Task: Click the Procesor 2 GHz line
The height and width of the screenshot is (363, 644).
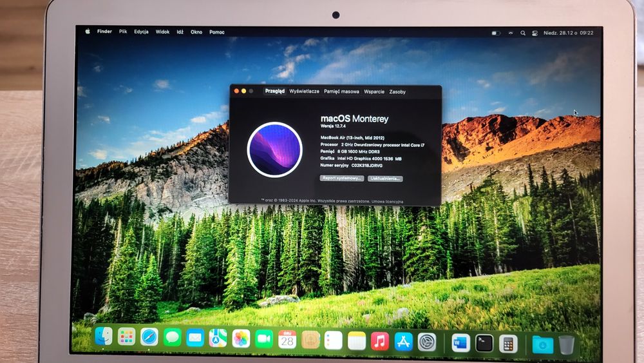Action: (x=372, y=144)
